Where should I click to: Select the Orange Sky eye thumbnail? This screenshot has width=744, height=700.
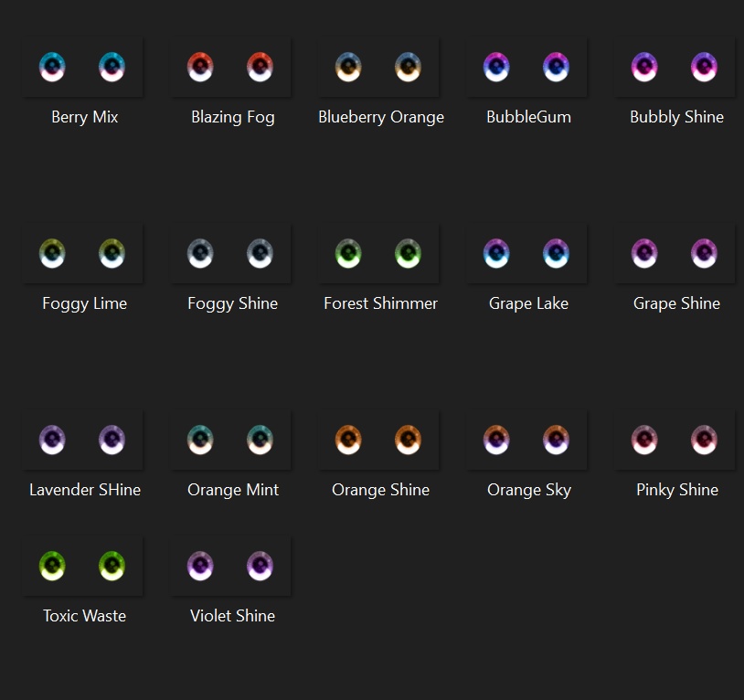click(526, 440)
